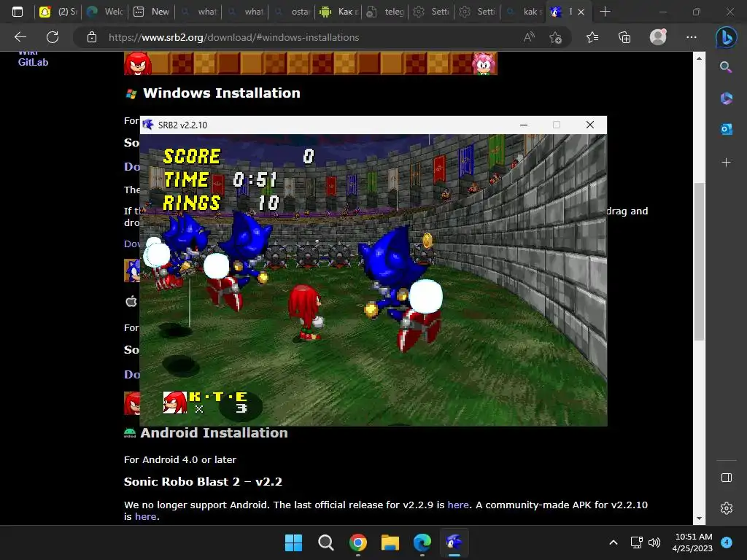747x560 pixels.
Task: Go back to the previous page
Action: point(20,37)
